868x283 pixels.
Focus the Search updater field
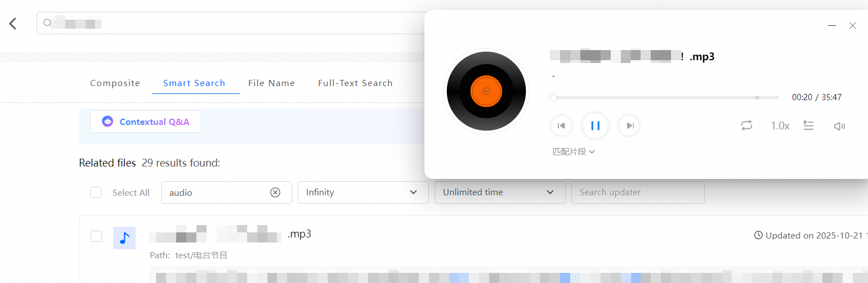(638, 192)
